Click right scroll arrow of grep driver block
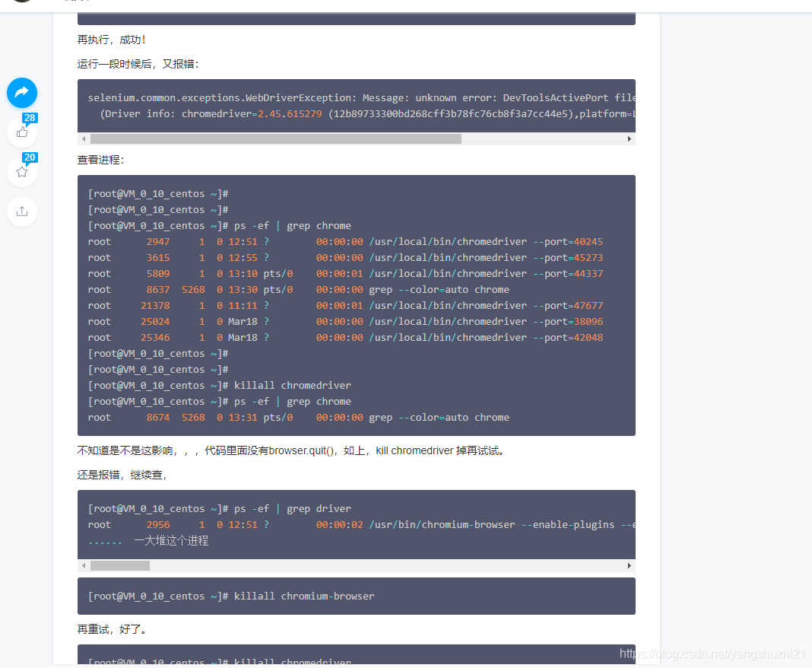812x668 pixels. (630, 565)
